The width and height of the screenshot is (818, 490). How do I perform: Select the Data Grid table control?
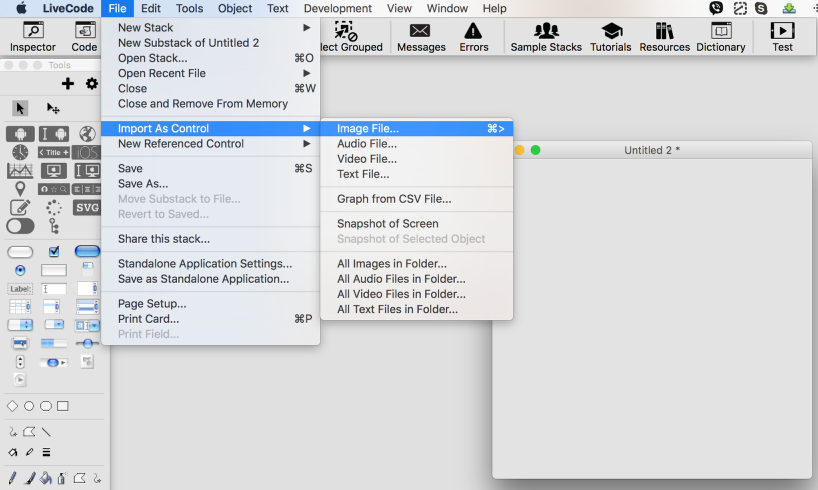(20, 307)
